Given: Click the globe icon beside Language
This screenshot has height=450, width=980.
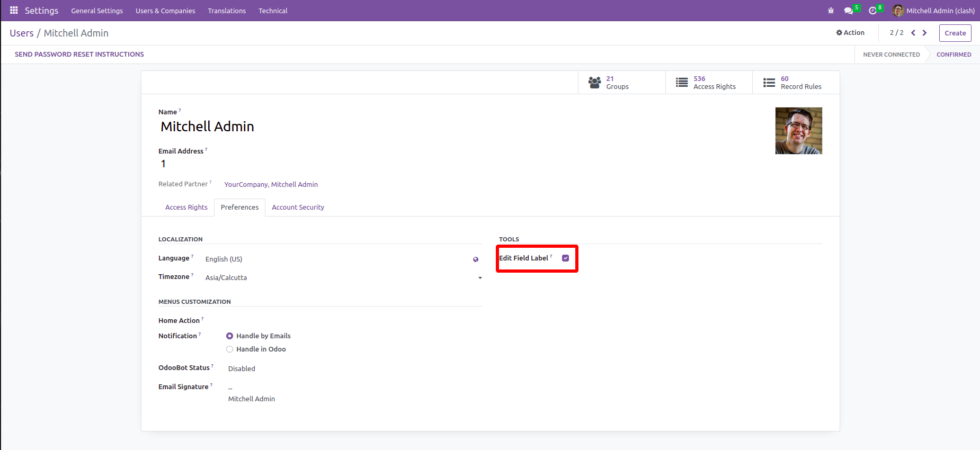Looking at the screenshot, I should coord(476,259).
